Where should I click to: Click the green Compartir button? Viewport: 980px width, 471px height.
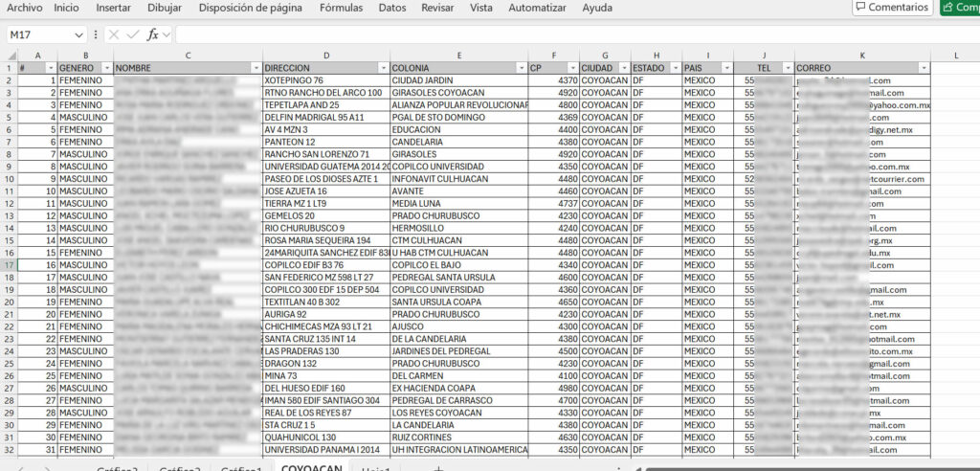tap(960, 8)
